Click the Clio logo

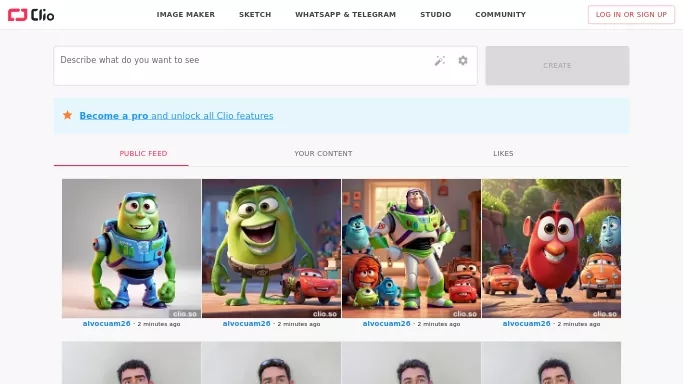click(31, 15)
